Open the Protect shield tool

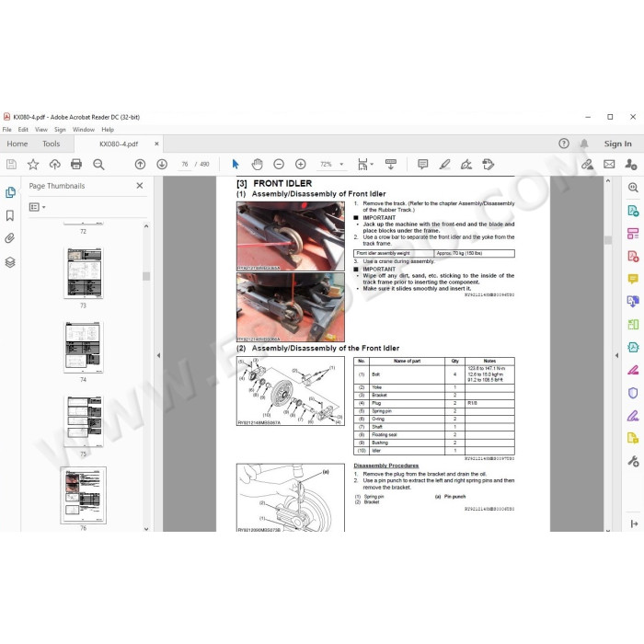point(633,393)
